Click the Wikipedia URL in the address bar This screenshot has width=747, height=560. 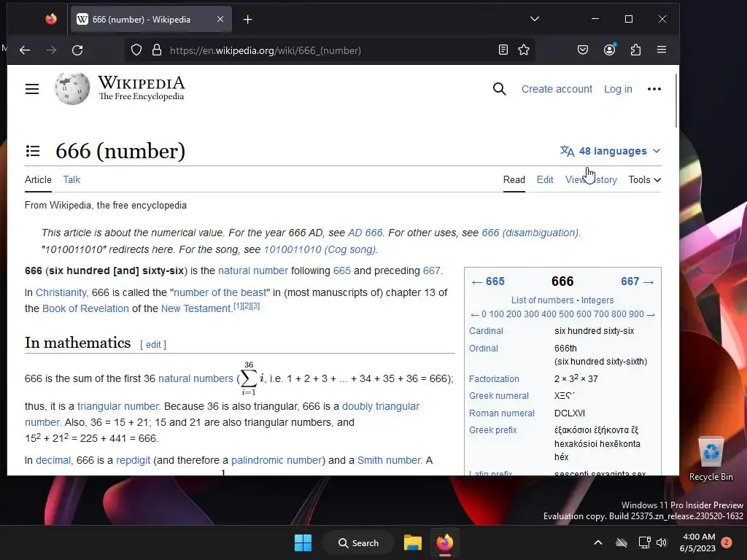(x=266, y=50)
